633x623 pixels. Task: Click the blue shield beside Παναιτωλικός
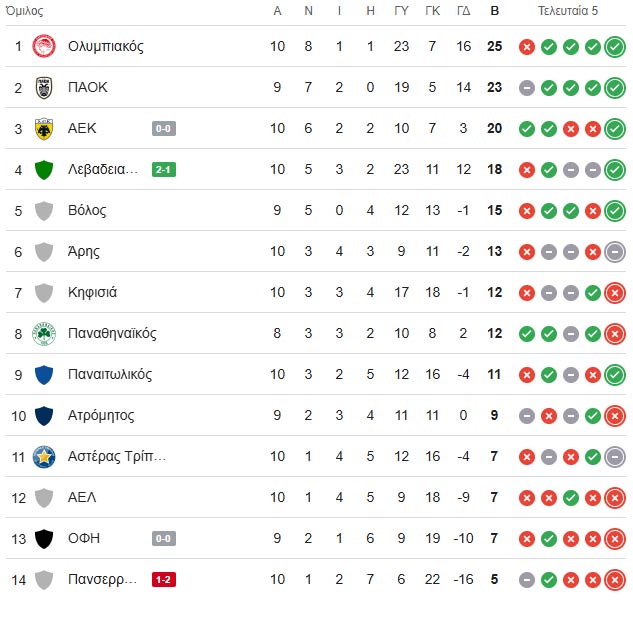pos(44,374)
